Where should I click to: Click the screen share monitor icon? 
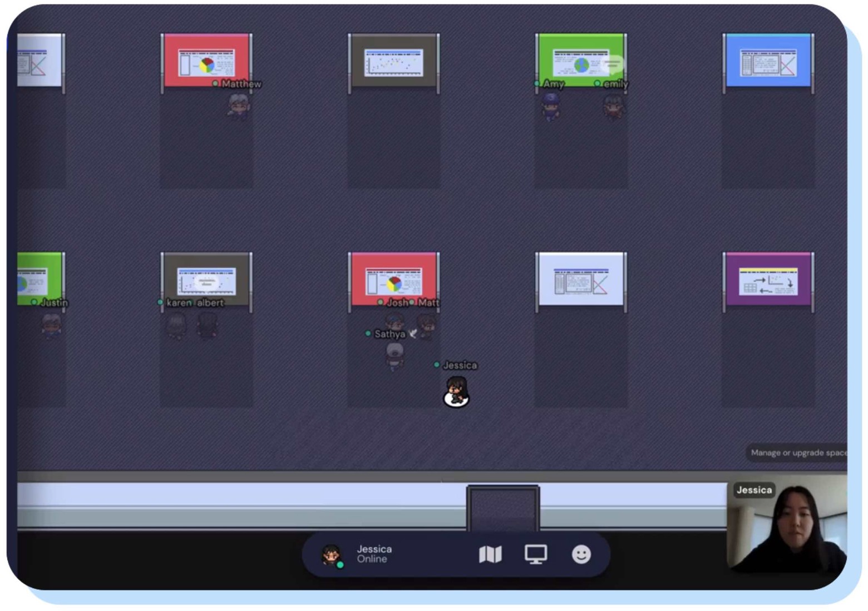(535, 554)
